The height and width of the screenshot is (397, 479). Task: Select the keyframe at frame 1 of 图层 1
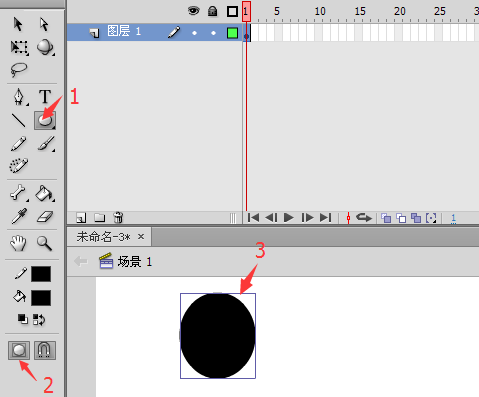click(246, 33)
